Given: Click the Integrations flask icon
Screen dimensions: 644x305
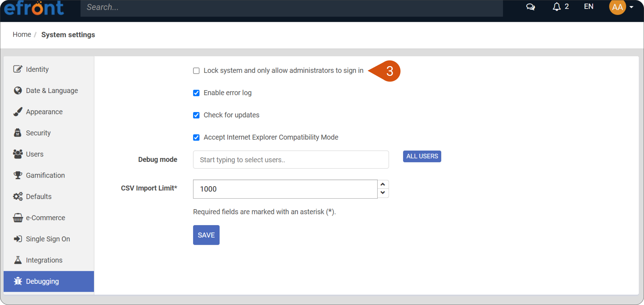Looking at the screenshot, I should (18, 260).
